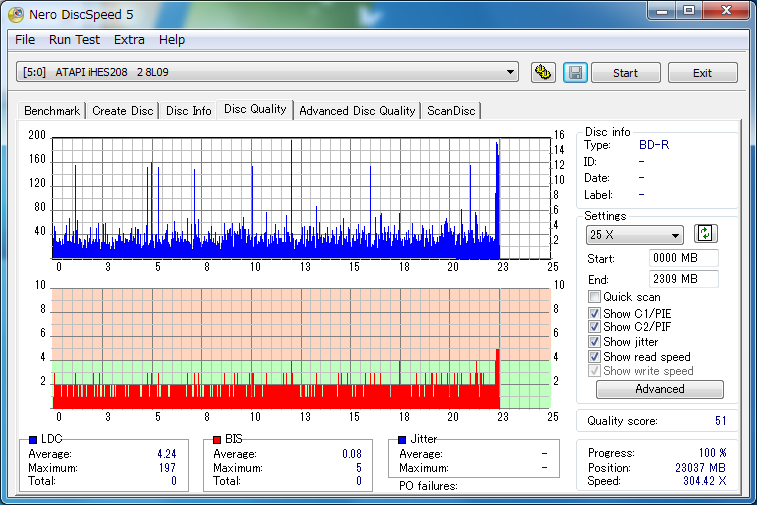The width and height of the screenshot is (757, 505).
Task: Click the LDC error graph area
Action: tap(301, 198)
